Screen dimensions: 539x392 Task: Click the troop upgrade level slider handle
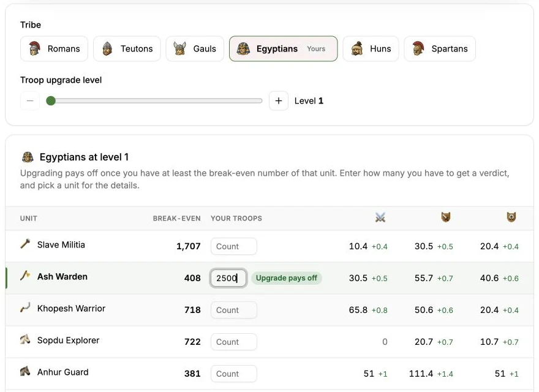point(51,100)
